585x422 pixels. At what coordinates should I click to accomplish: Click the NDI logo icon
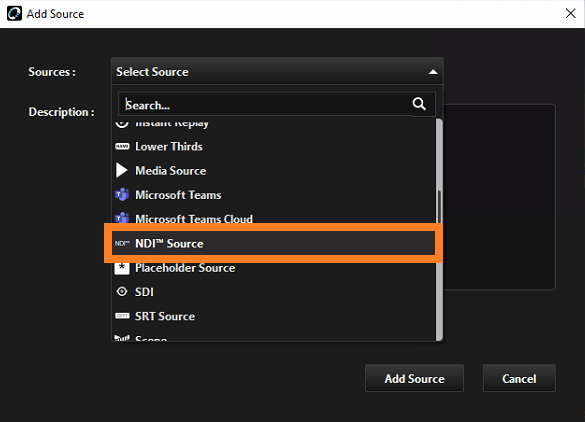(x=122, y=243)
